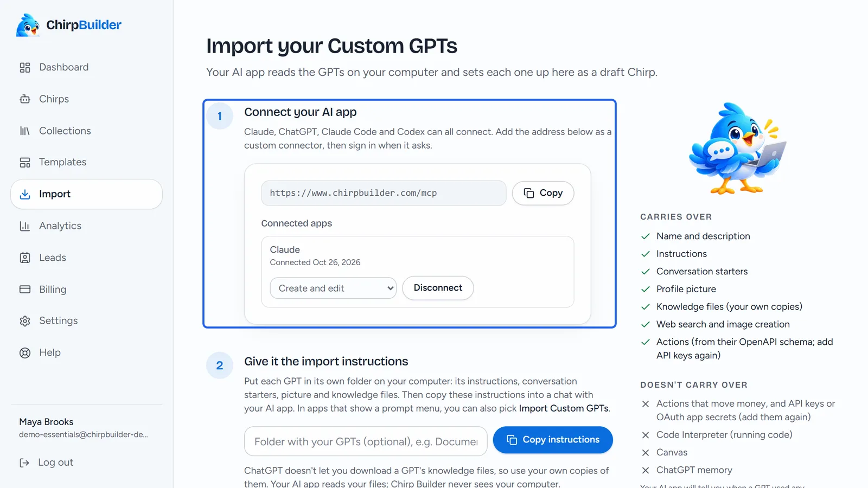This screenshot has height=488, width=868.
Task: Click the Chirps bot icon
Action: coord(25,99)
